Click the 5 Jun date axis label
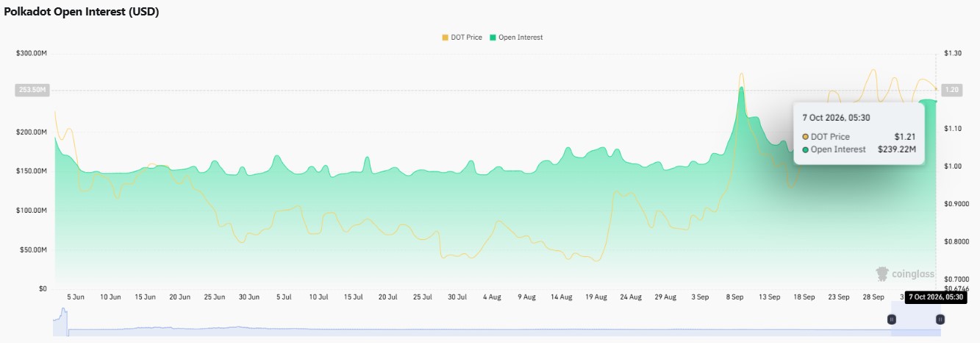 [76, 297]
